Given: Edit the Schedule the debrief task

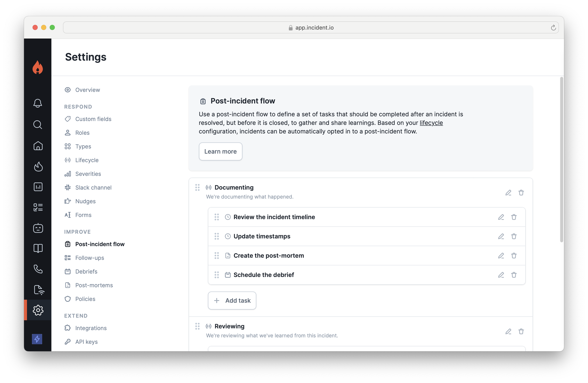Looking at the screenshot, I should coord(501,275).
